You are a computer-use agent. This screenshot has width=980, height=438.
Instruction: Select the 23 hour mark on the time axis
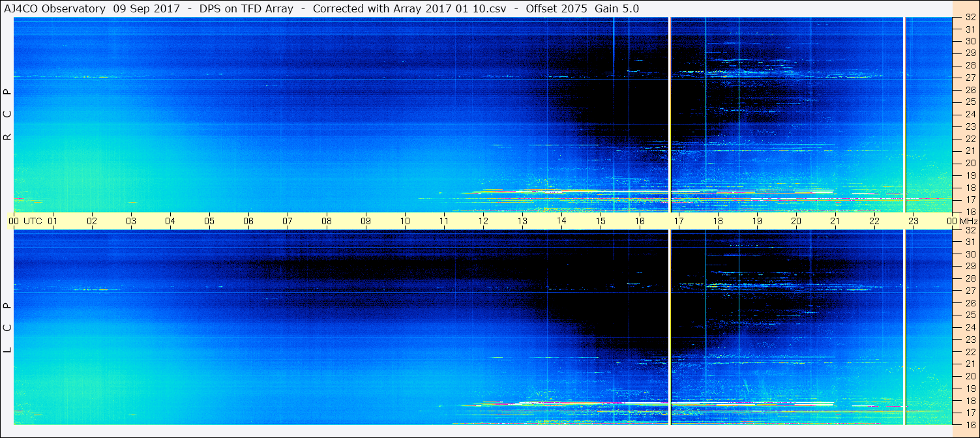pyautogui.click(x=913, y=221)
